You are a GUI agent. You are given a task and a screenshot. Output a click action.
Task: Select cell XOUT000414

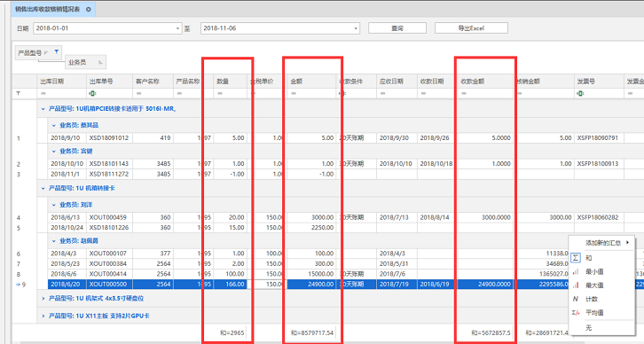pyautogui.click(x=109, y=274)
